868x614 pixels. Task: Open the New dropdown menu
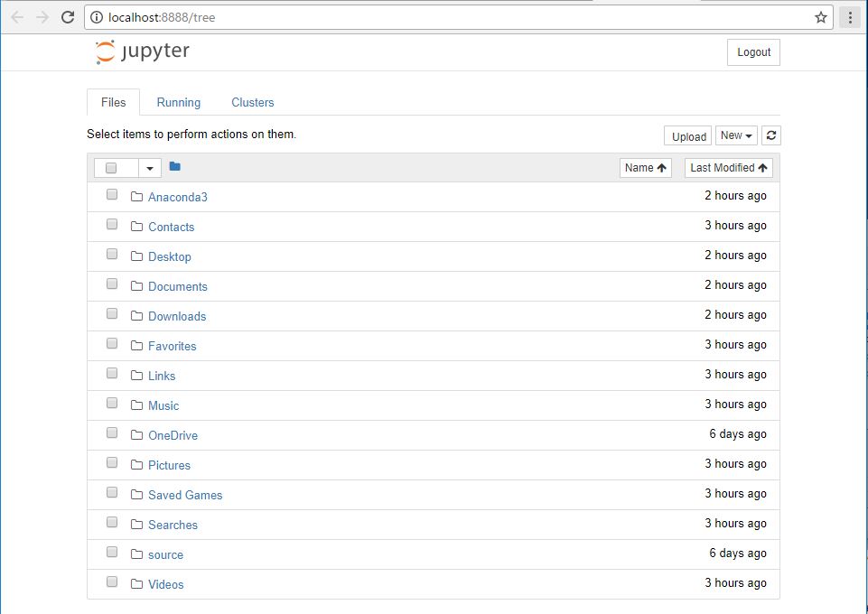[x=736, y=135]
